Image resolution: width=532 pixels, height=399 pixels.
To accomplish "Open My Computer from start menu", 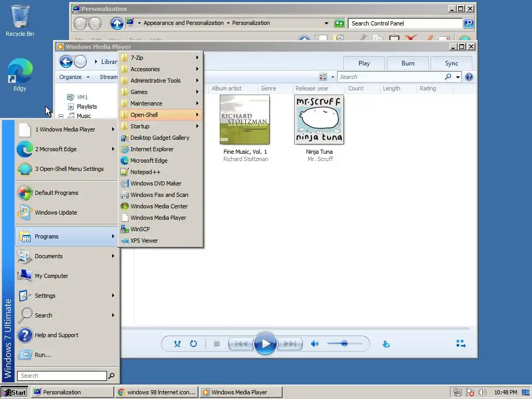I will pos(66,276).
